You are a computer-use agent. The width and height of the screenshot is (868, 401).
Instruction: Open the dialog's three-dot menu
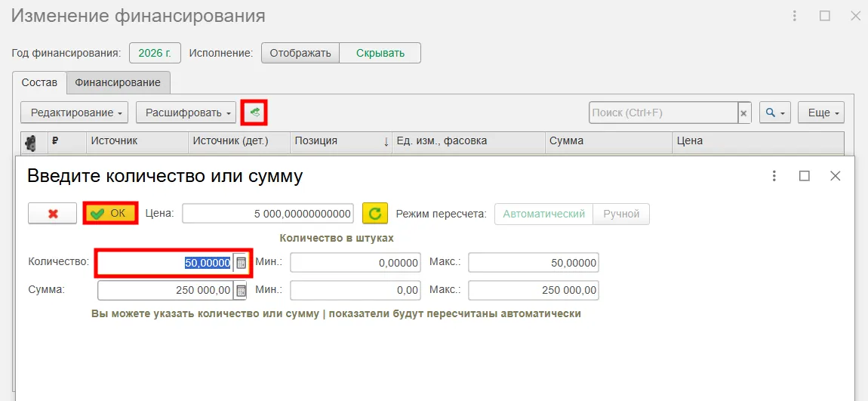pos(774,176)
